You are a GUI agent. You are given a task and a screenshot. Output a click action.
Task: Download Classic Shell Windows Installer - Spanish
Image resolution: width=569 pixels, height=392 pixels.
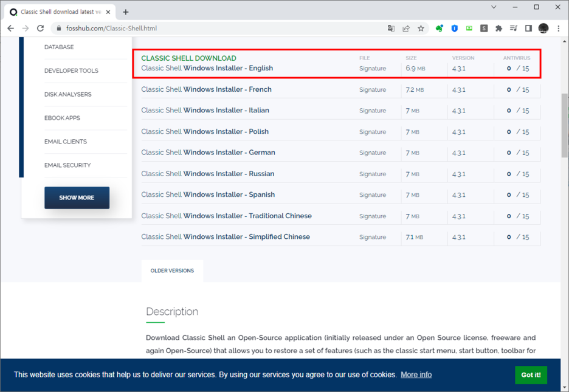click(208, 194)
